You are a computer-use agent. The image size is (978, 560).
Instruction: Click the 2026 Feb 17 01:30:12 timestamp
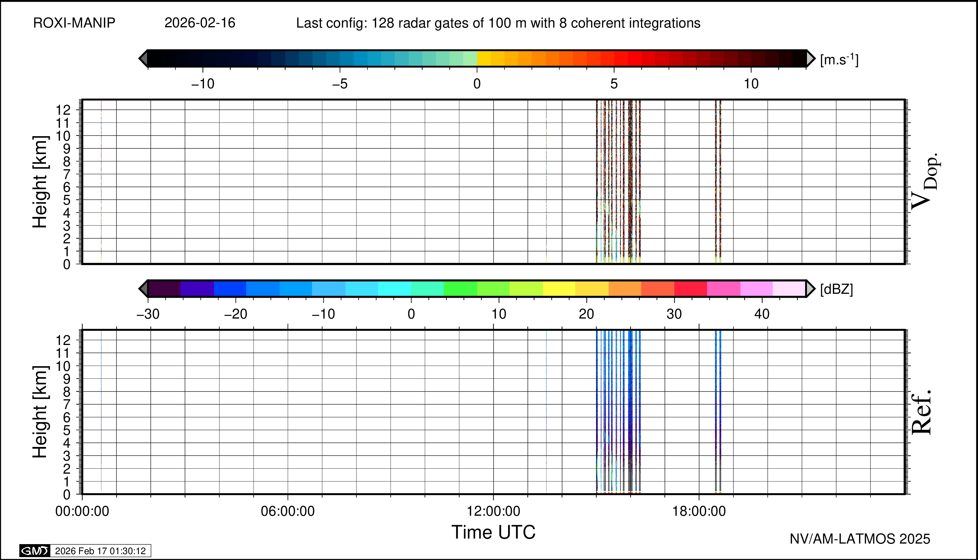click(x=100, y=551)
